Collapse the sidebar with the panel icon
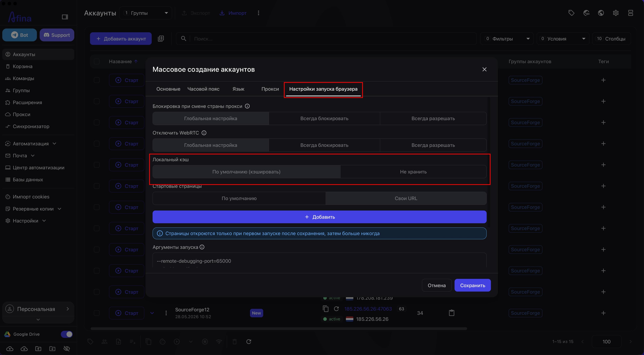This screenshot has width=644, height=355. (65, 17)
